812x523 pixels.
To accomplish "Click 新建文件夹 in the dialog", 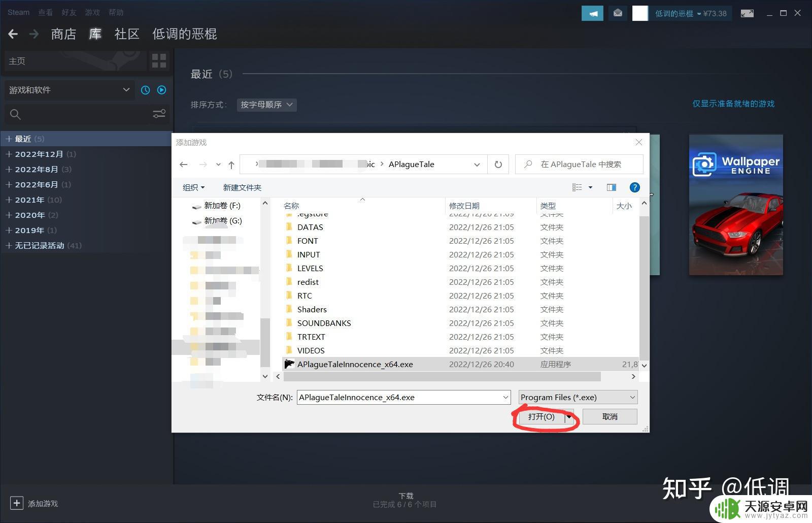I will (242, 187).
